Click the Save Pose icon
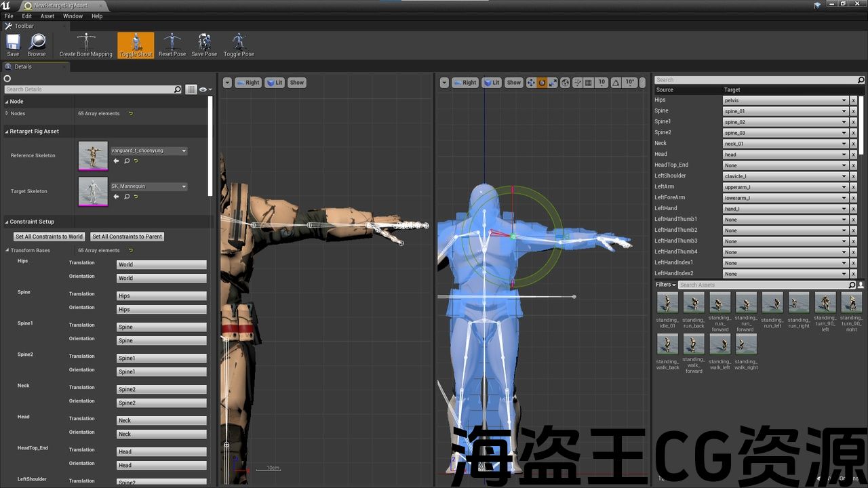 (204, 44)
